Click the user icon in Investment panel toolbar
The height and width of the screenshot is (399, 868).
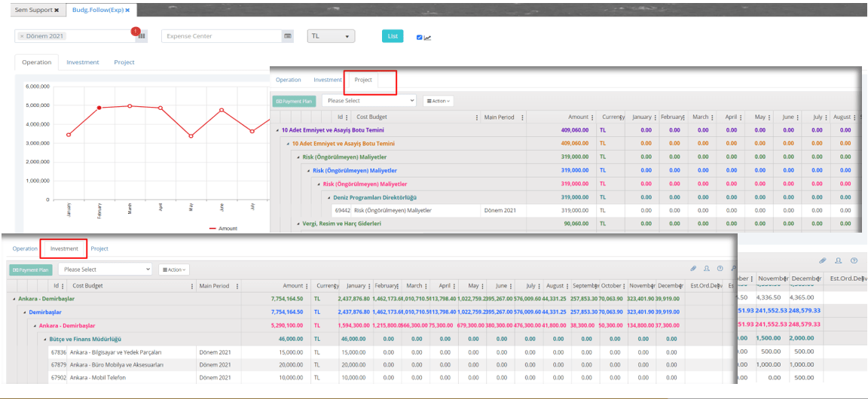[x=707, y=268]
